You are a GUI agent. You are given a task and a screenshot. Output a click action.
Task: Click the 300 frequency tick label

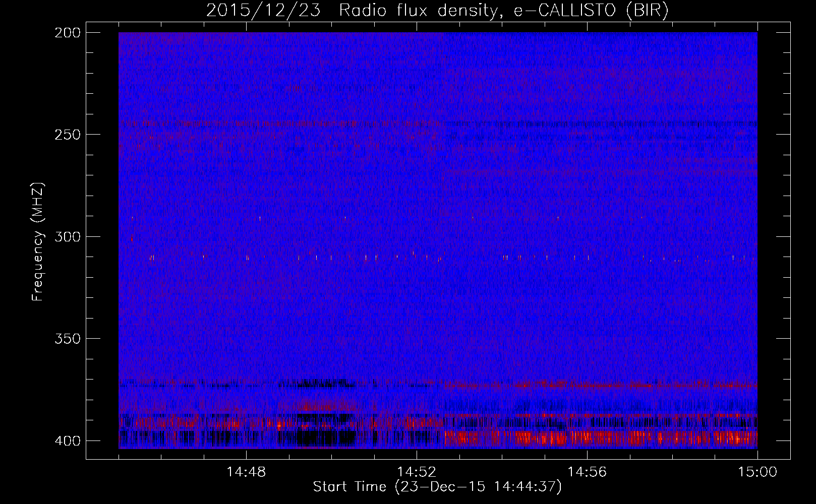(x=67, y=237)
